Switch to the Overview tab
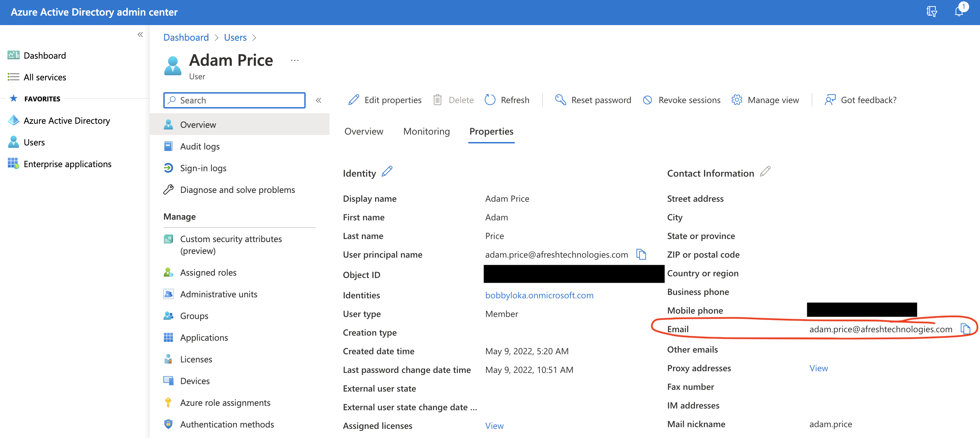980x438 pixels. (x=364, y=131)
